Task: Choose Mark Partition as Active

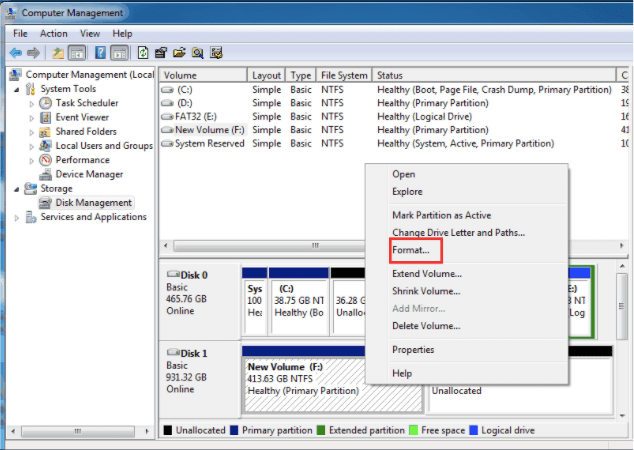Action: coord(467,215)
